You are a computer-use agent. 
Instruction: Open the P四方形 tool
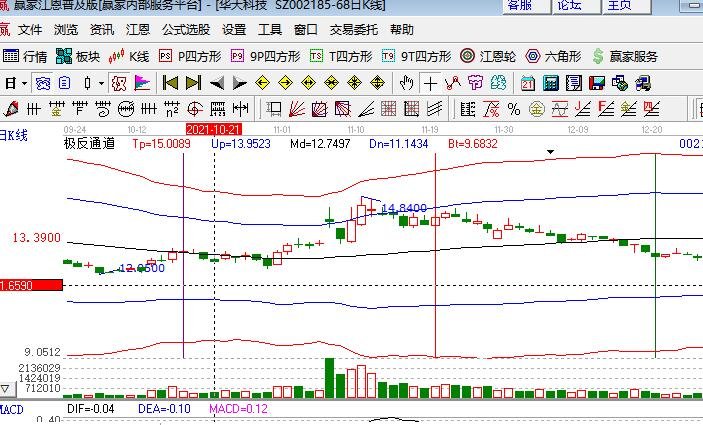(190, 56)
